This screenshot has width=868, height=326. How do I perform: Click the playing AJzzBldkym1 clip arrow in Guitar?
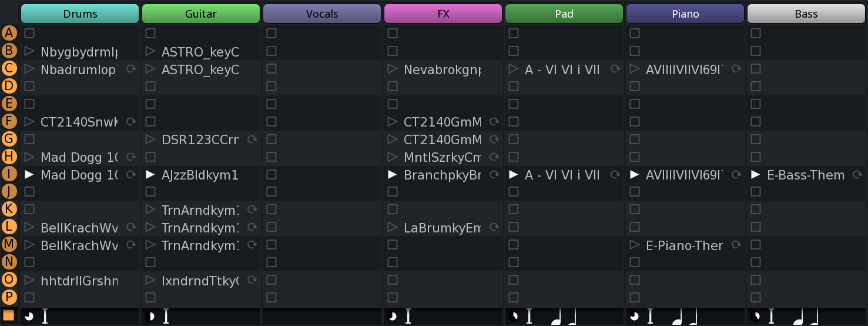coord(150,175)
